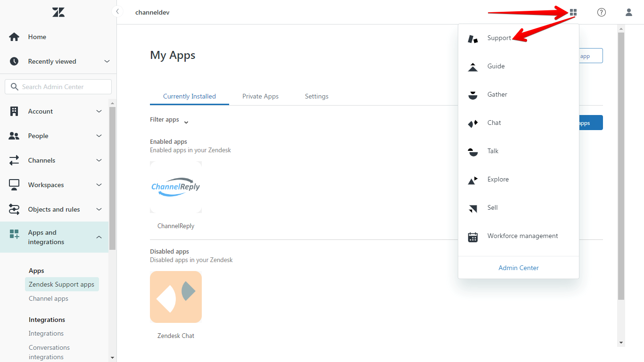Image resolution: width=644 pixels, height=362 pixels.
Task: Open the Filter apps dropdown
Action: [x=169, y=120]
